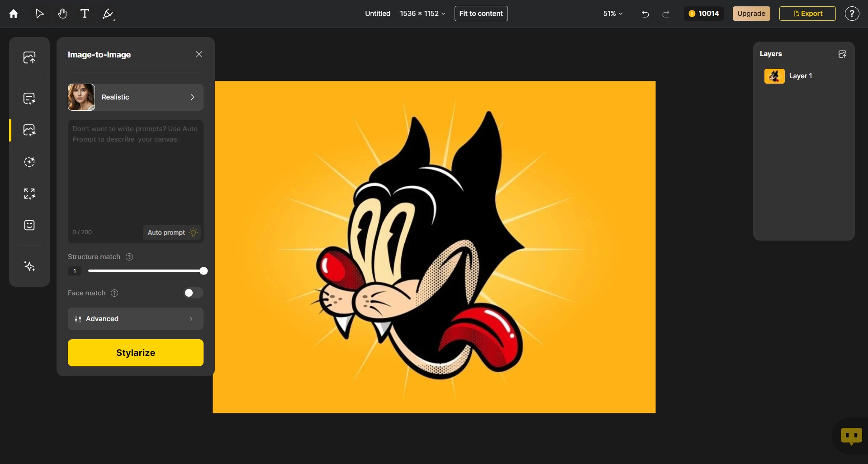This screenshot has height=464, width=868.
Task: Click the Upgrade button
Action: pyautogui.click(x=751, y=14)
